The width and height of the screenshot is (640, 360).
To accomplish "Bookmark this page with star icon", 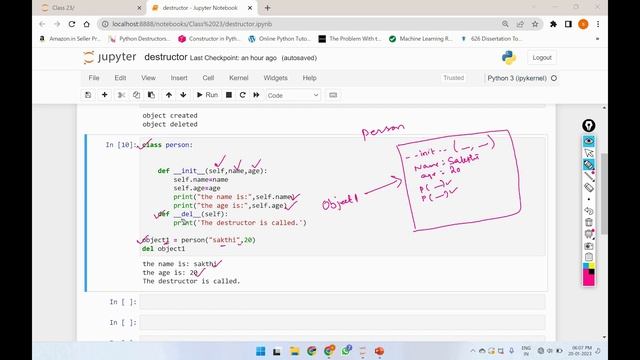I will pyautogui.click(x=535, y=24).
